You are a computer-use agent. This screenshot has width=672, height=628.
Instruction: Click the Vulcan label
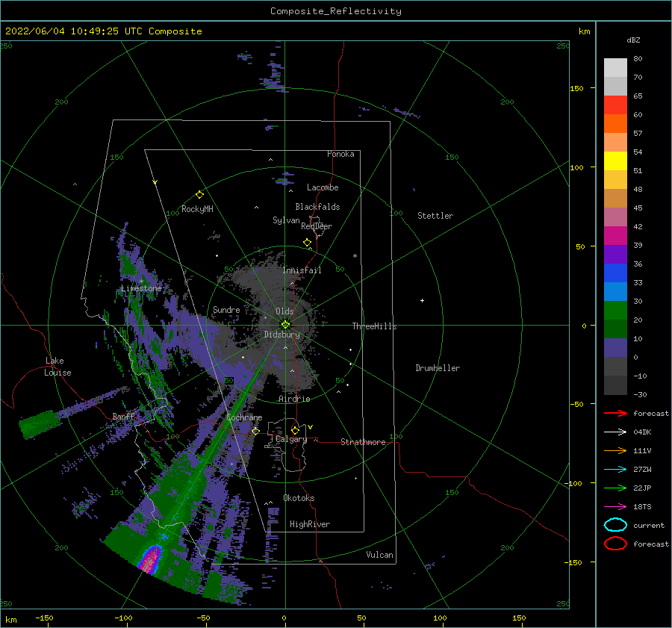coord(379,555)
